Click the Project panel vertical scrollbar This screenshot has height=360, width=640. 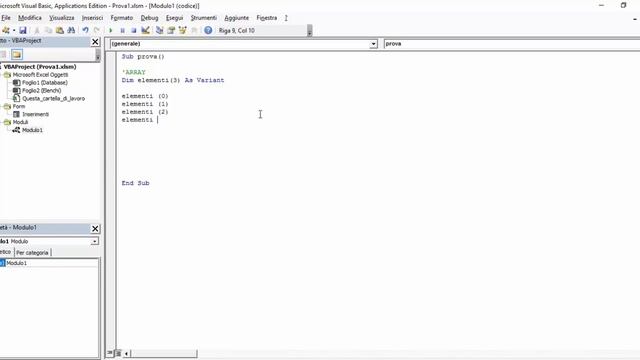(x=98, y=55)
